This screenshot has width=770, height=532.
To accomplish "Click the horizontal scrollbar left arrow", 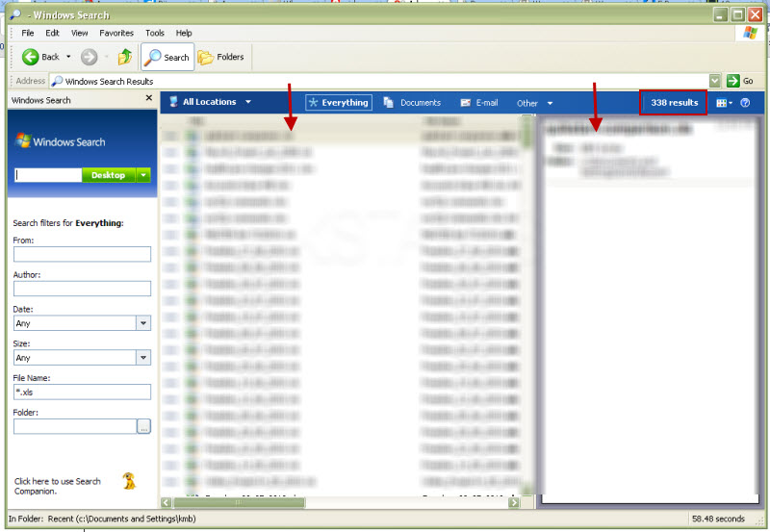I will click(166, 502).
